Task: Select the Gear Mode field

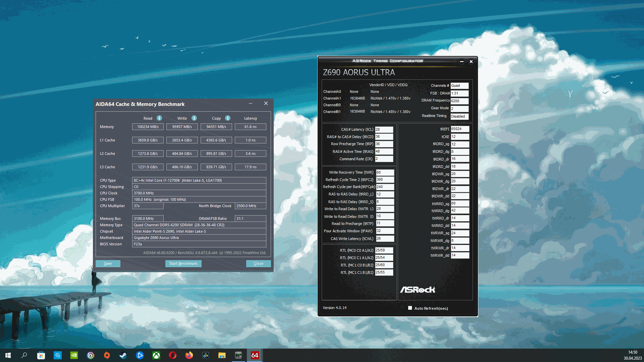Action: (x=459, y=109)
